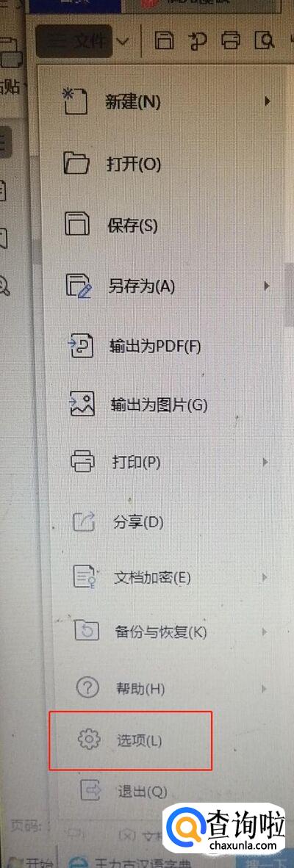Expand the 新建(N) submenu arrow
294x868 pixels.
tap(268, 101)
